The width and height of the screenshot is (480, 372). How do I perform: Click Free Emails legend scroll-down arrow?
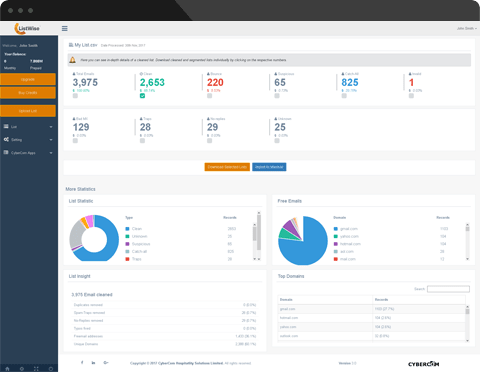click(467, 259)
